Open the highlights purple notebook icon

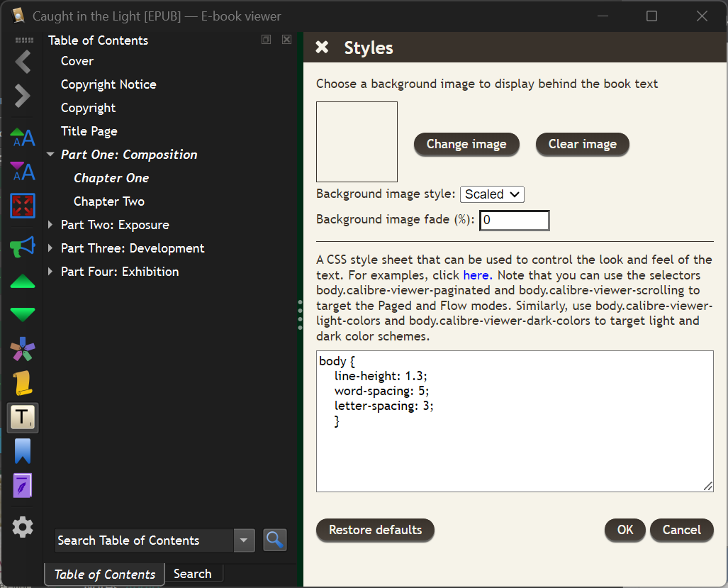23,486
